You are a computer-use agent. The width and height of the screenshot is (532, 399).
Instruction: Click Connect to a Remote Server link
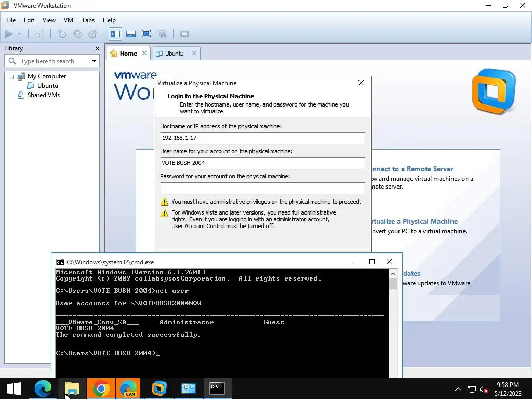(412, 169)
